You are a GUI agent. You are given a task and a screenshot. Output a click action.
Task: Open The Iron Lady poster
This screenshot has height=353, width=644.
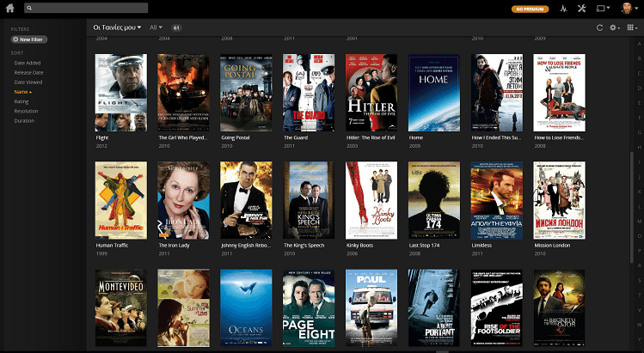click(x=183, y=200)
